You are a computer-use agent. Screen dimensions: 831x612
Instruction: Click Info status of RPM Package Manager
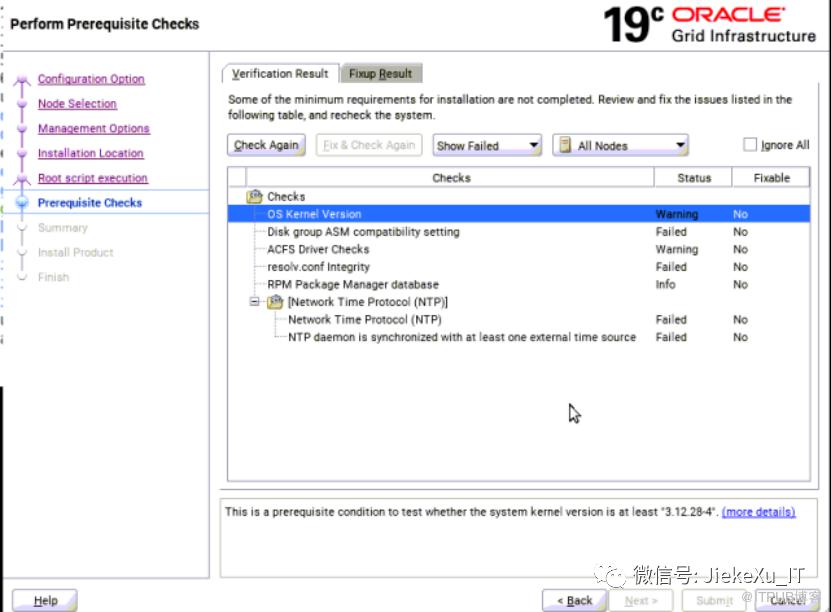(665, 284)
